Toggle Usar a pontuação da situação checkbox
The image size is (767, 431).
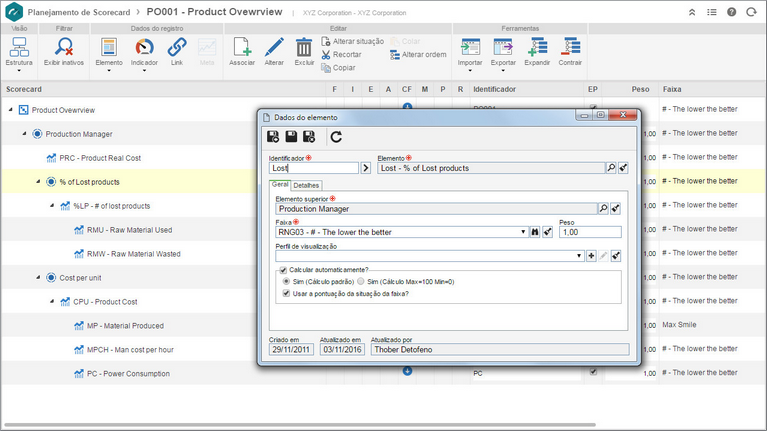[x=286, y=294]
